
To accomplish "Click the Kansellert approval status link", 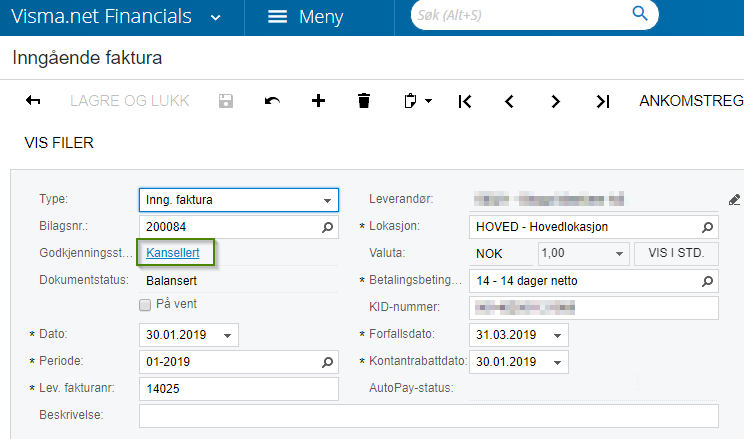I will pyautogui.click(x=173, y=253).
